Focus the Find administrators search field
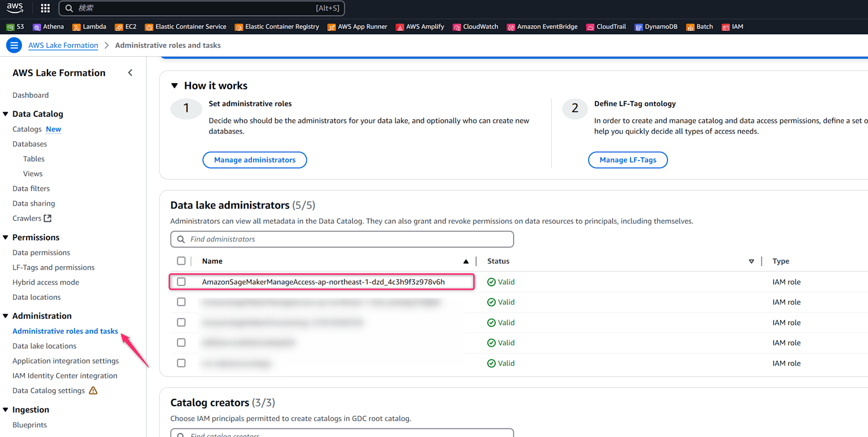The image size is (868, 437). [342, 239]
